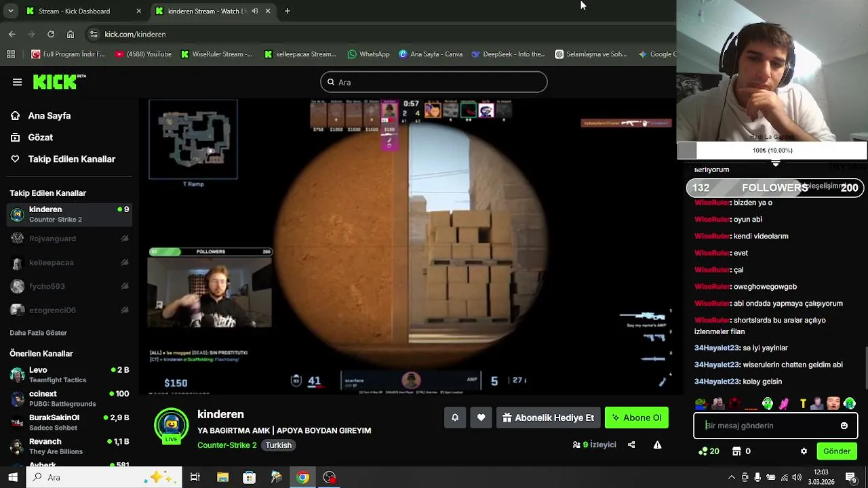This screenshot has height=488, width=868.
Task: Select the kelleepacaa followed channel
Action: pos(70,262)
